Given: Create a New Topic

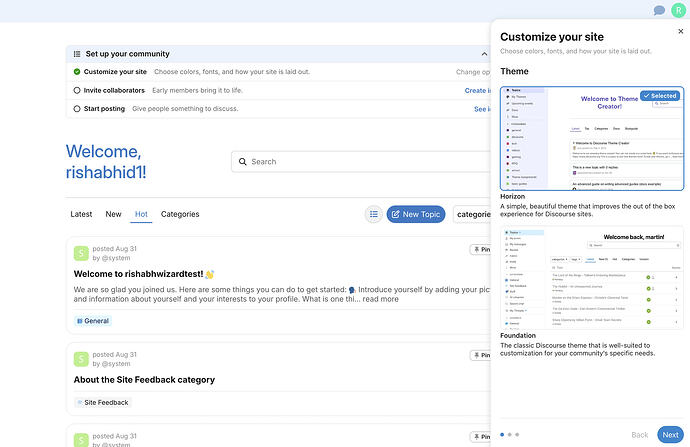Looking at the screenshot, I should (416, 214).
